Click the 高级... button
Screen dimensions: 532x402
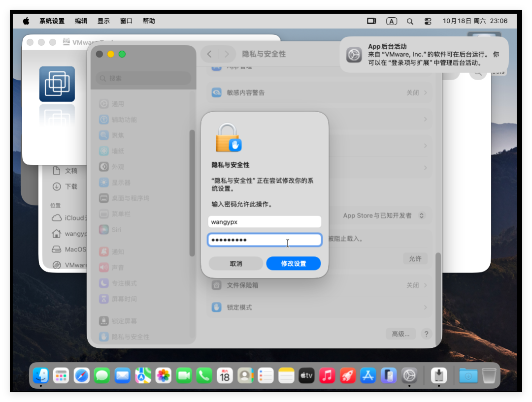click(x=400, y=334)
